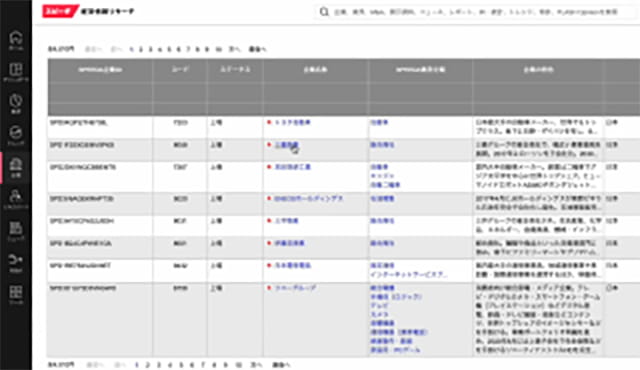The image size is (640, 370).
Task: Click 最後へ (last) in the top pagination
Action: 257,49
